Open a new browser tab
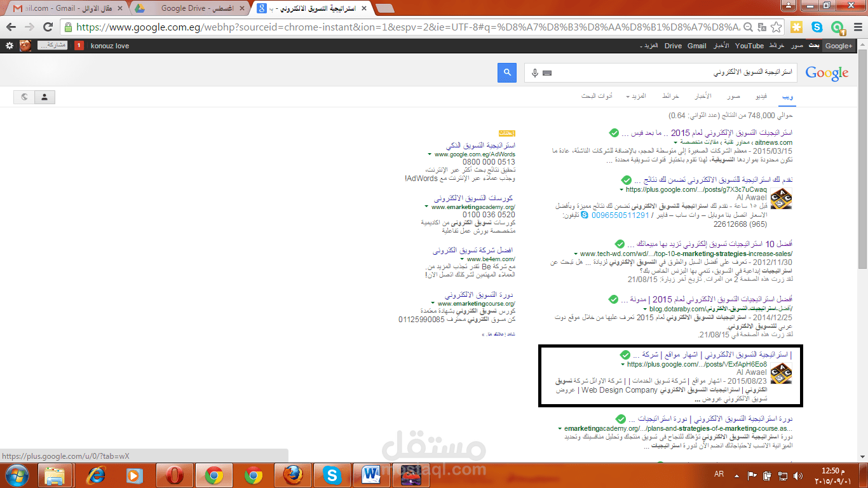Viewport: 868px width, 488px height. [x=384, y=8]
